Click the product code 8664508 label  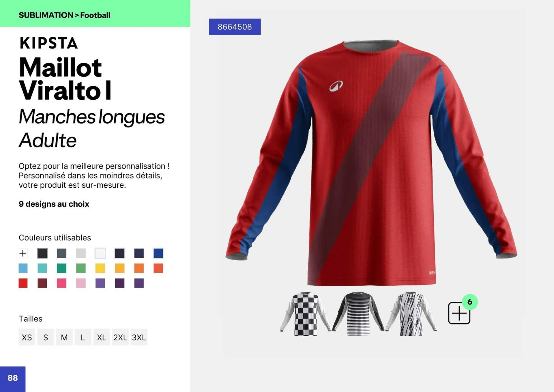(235, 27)
